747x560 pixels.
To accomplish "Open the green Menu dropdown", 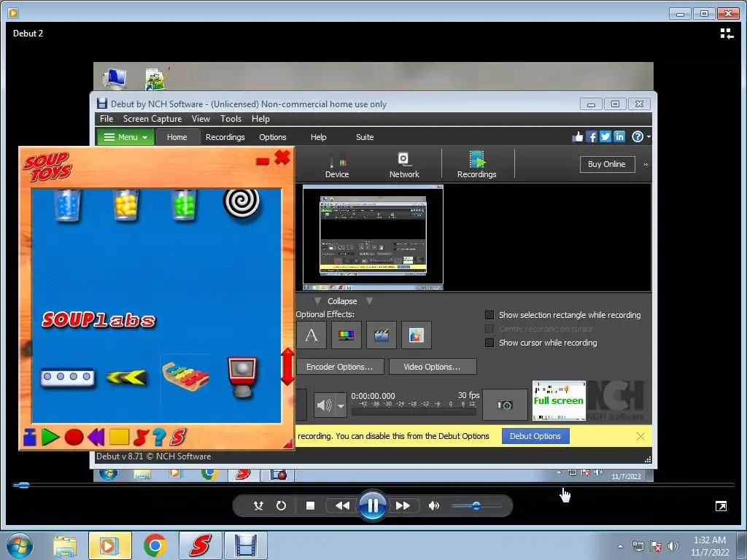I will [125, 137].
